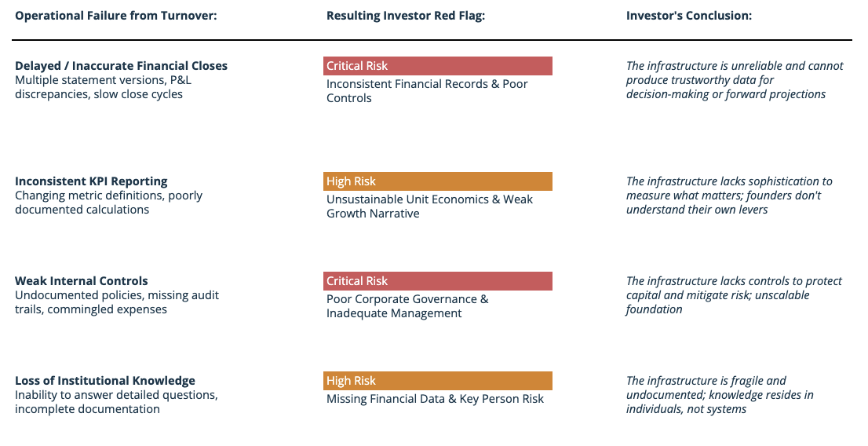868x446 pixels.
Task: Click the 'Changing metric definitions' description text
Action: pyautogui.click(x=108, y=203)
